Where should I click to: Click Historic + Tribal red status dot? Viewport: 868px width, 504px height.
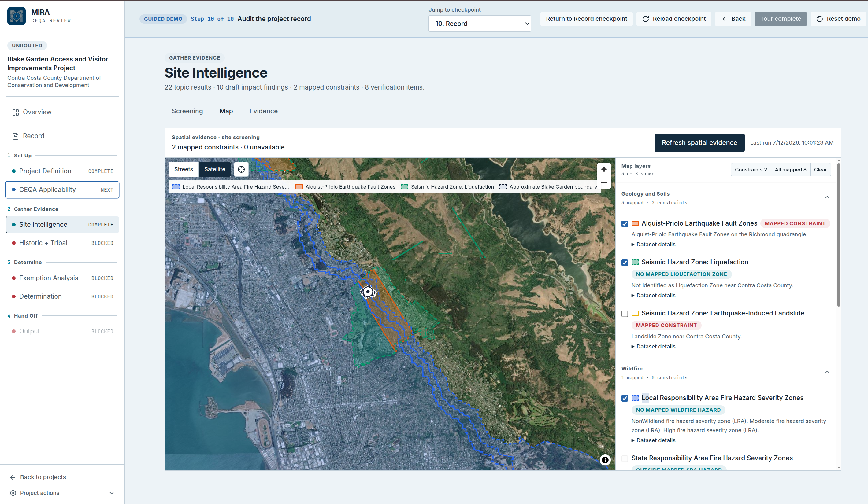click(x=13, y=243)
